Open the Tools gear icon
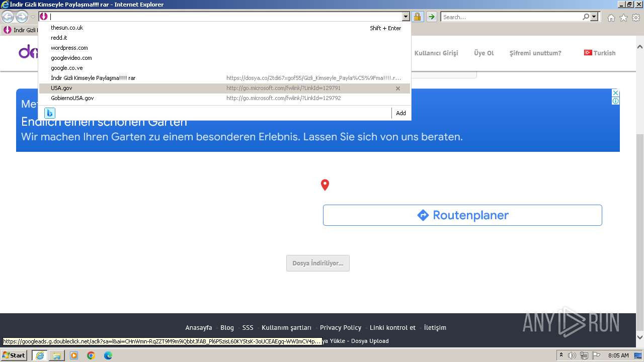The height and width of the screenshot is (362, 644). click(636, 18)
